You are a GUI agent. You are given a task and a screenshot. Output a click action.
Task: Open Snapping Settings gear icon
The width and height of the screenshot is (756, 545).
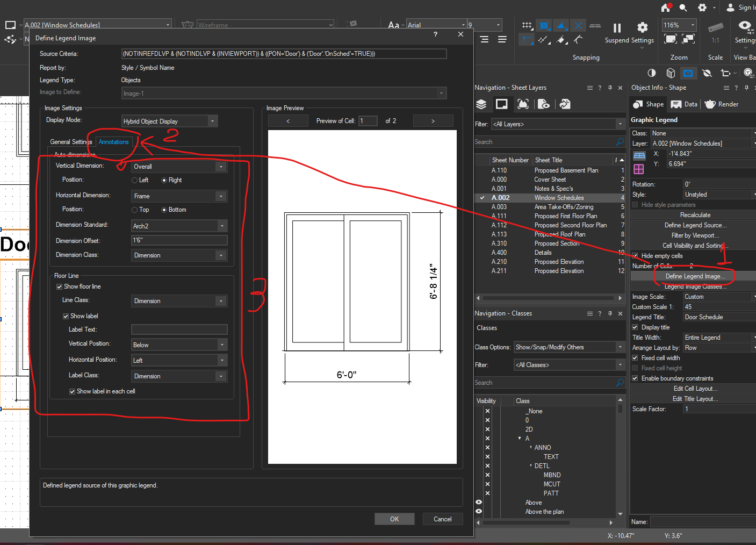coord(642,28)
